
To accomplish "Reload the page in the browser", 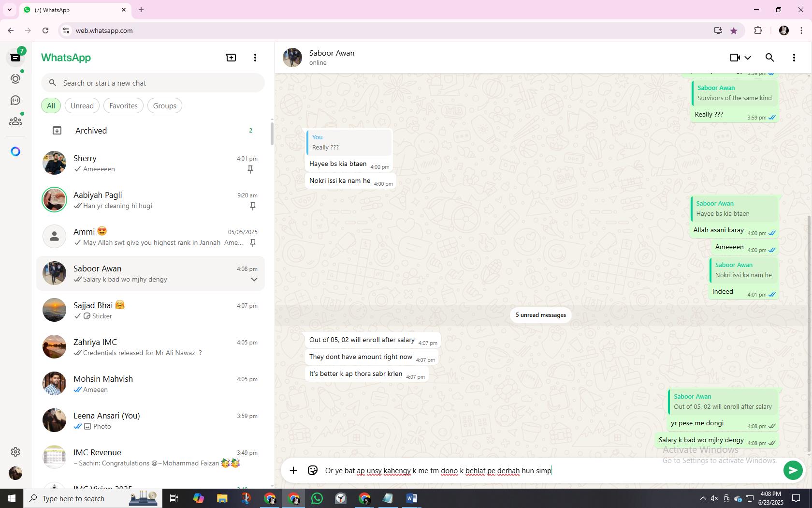I will (x=45, y=30).
